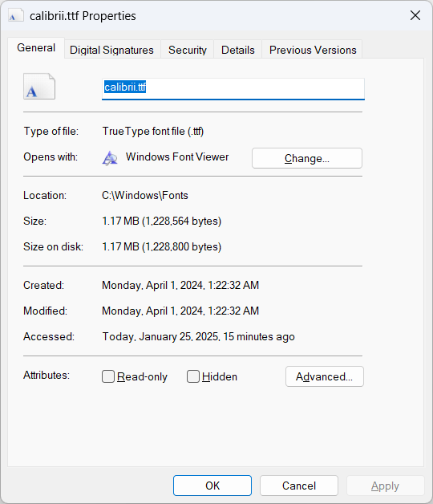
Task: Switch to the Digital Signatures tab
Action: (111, 50)
